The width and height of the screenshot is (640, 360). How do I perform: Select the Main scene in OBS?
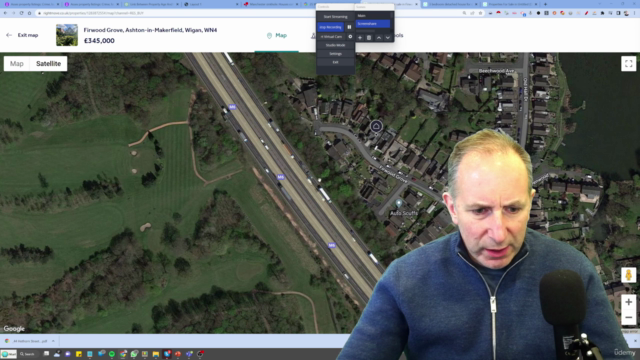point(373,16)
